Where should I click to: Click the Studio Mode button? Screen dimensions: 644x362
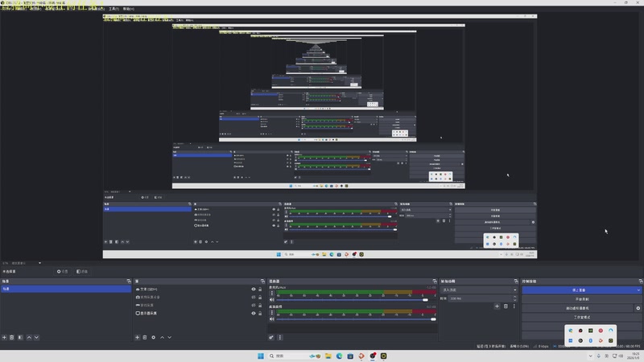tap(581, 317)
